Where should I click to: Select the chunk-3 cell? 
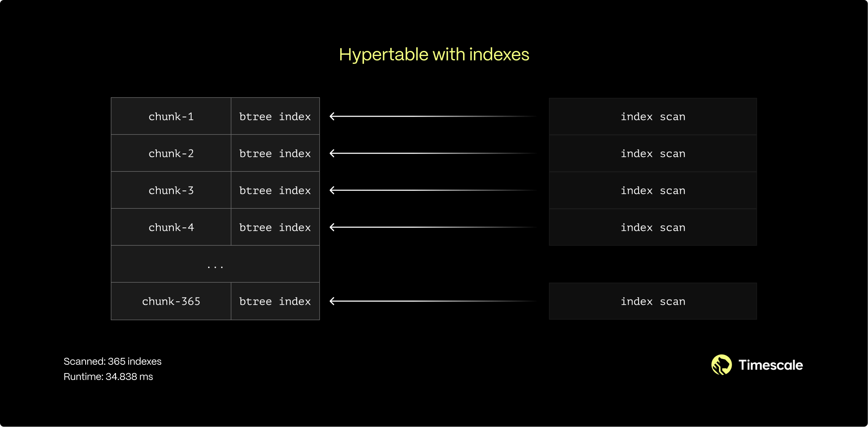pyautogui.click(x=171, y=190)
